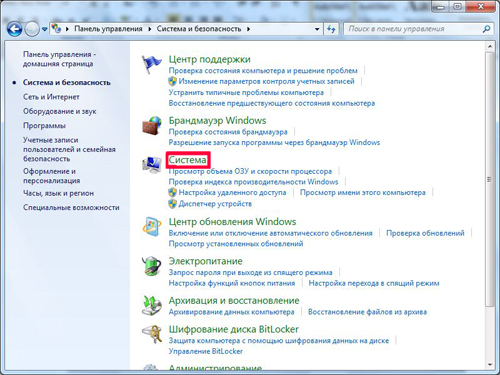Open Специальные возможности category
The width and height of the screenshot is (500, 375).
(71, 207)
